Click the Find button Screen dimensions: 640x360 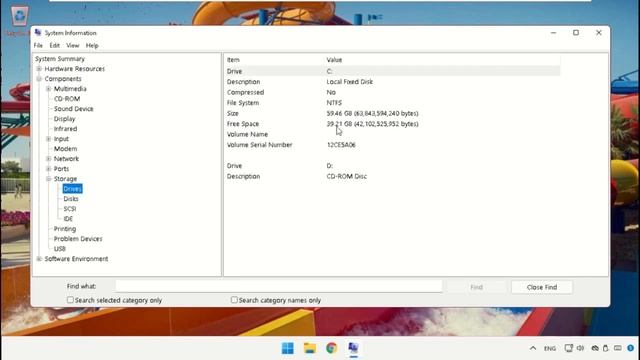click(476, 287)
